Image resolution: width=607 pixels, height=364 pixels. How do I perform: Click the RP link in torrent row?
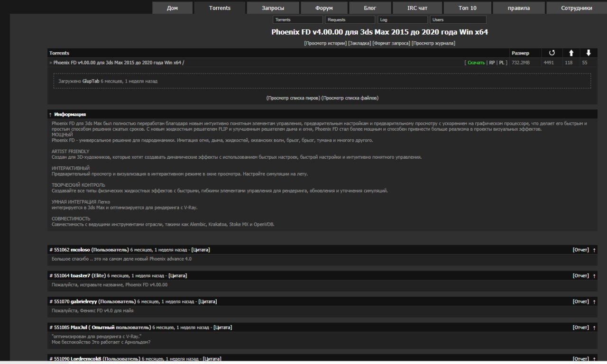tap(492, 63)
